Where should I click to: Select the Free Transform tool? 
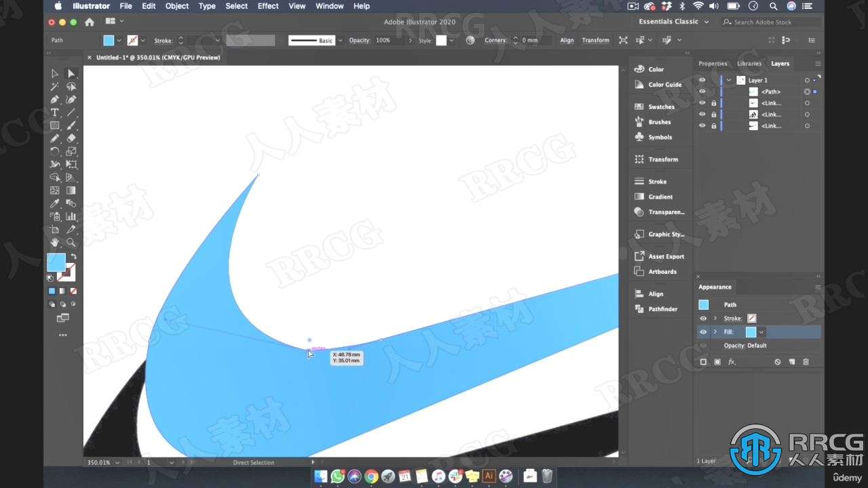pos(71,164)
